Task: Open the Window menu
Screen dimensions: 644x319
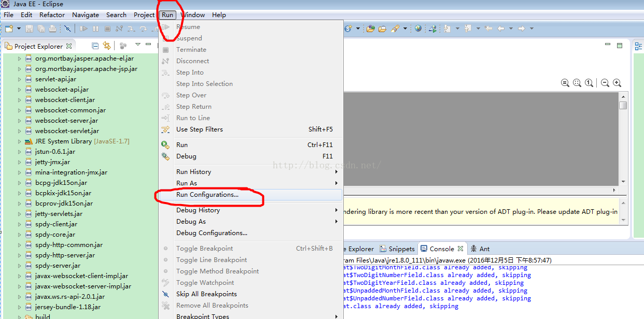Action: (192, 15)
